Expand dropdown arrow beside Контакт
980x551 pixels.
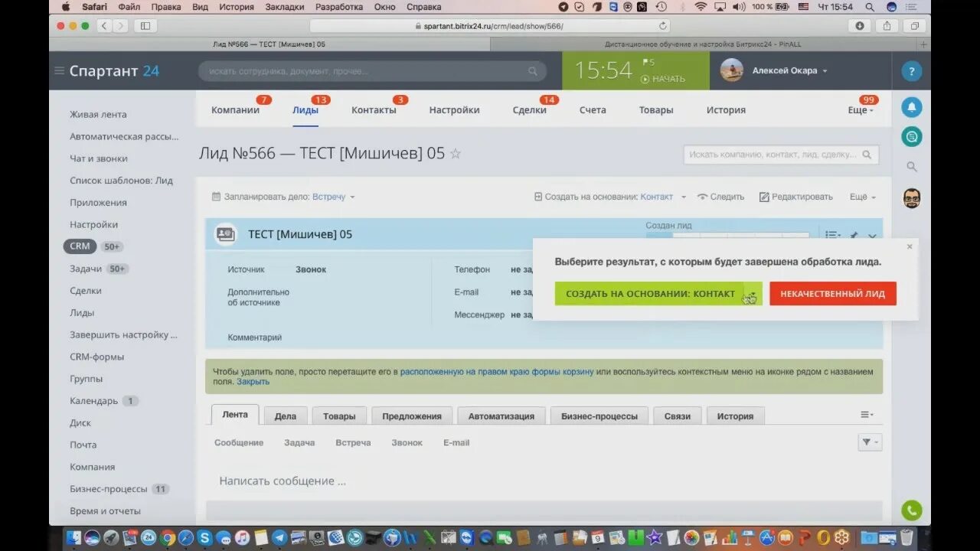click(684, 197)
